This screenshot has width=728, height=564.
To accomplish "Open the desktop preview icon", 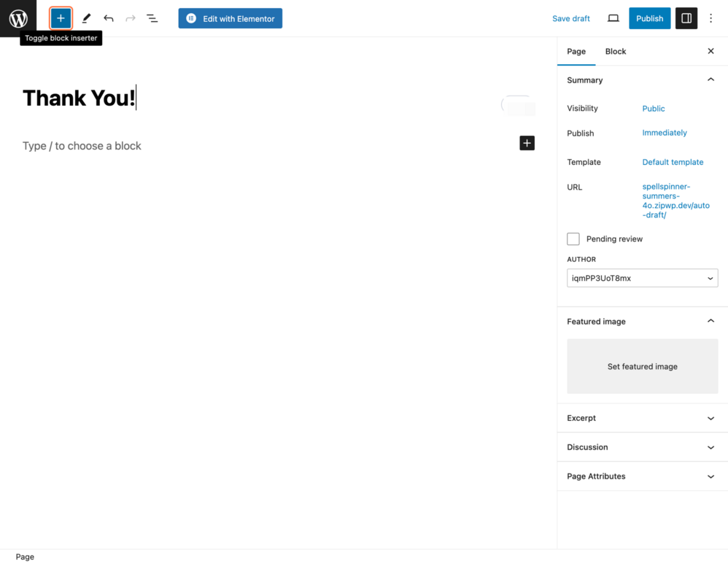I will click(x=613, y=18).
